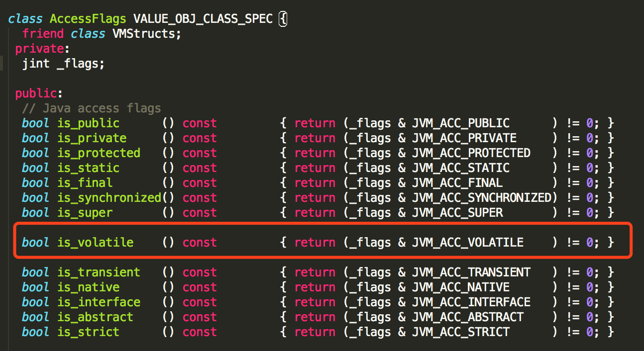Image resolution: width=644 pixels, height=351 pixels.
Task: Click the JVM_ACC_STATIC constant
Action: pyautogui.click(x=461, y=168)
